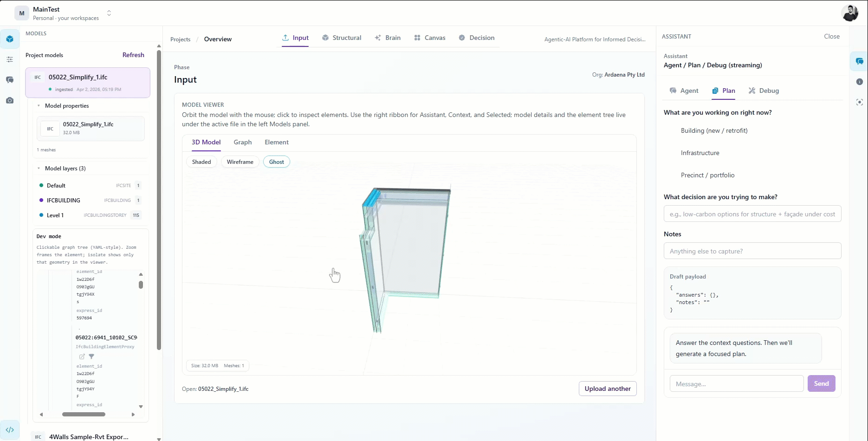Click the zoom-to-element icon in Dev mode tree

pyautogui.click(x=82, y=357)
